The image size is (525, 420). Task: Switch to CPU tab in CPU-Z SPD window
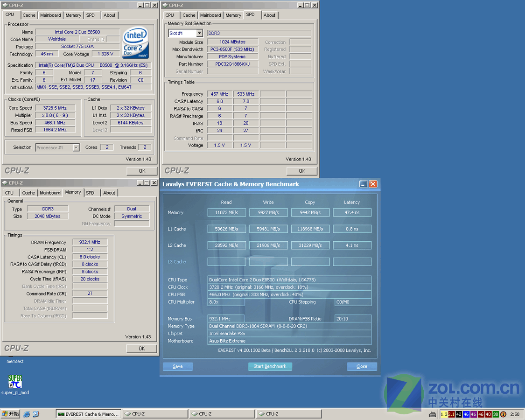pyautogui.click(x=170, y=15)
